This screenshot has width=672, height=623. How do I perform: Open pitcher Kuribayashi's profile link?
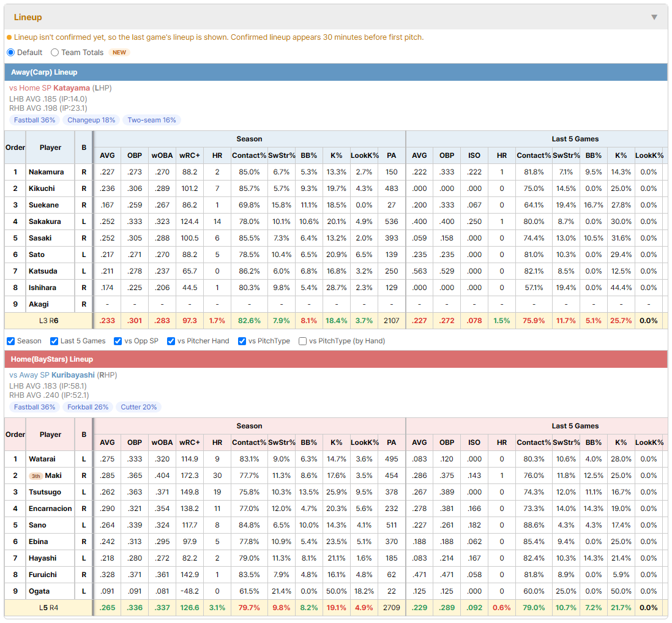coord(73,375)
